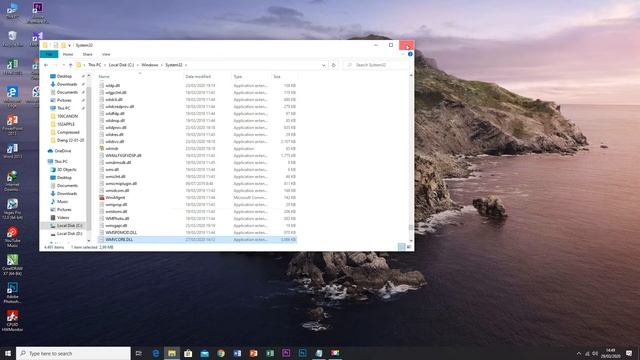Viewport: 640px width, 360px height.
Task: Launch Chrome from the taskbar
Action: tap(221, 353)
